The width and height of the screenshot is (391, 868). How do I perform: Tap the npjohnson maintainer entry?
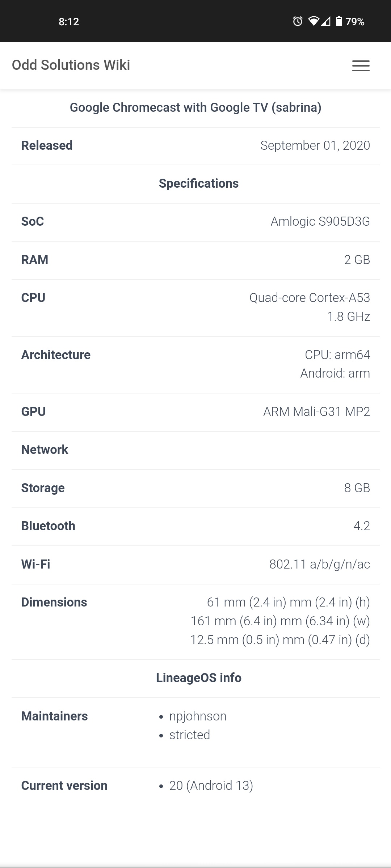pos(198,716)
